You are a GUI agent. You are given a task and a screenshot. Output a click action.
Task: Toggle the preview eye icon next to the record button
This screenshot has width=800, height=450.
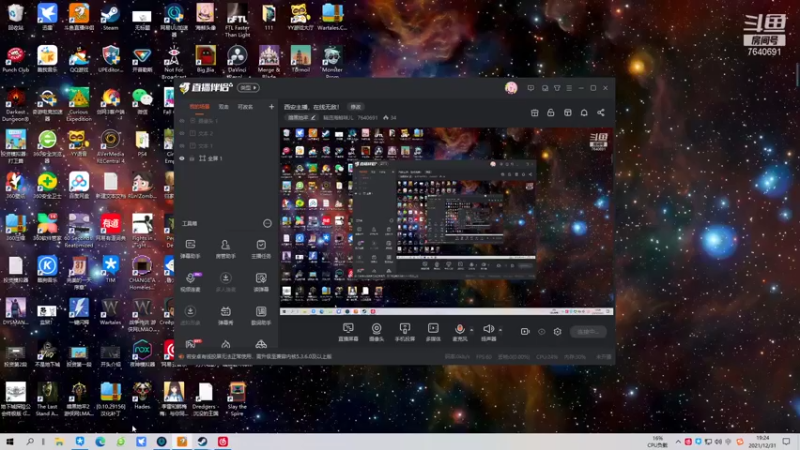tap(541, 332)
